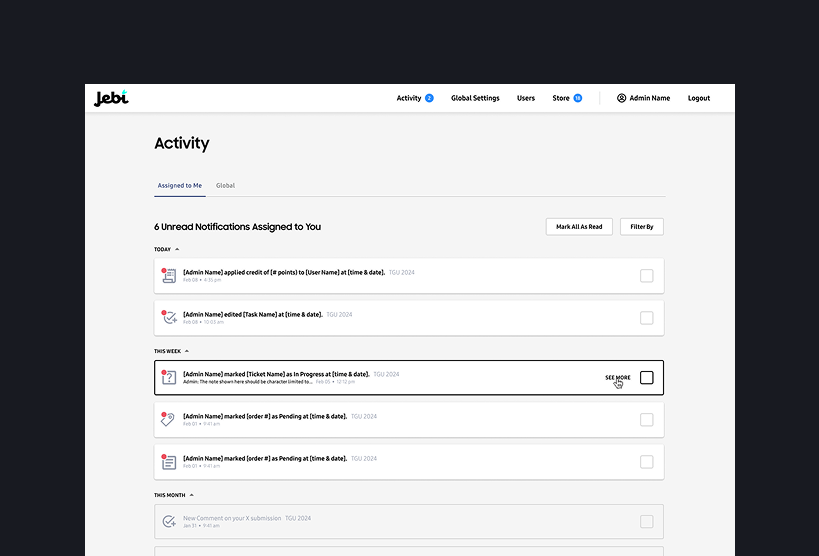Tick the In Progress ticket notification checkbox

tap(646, 377)
